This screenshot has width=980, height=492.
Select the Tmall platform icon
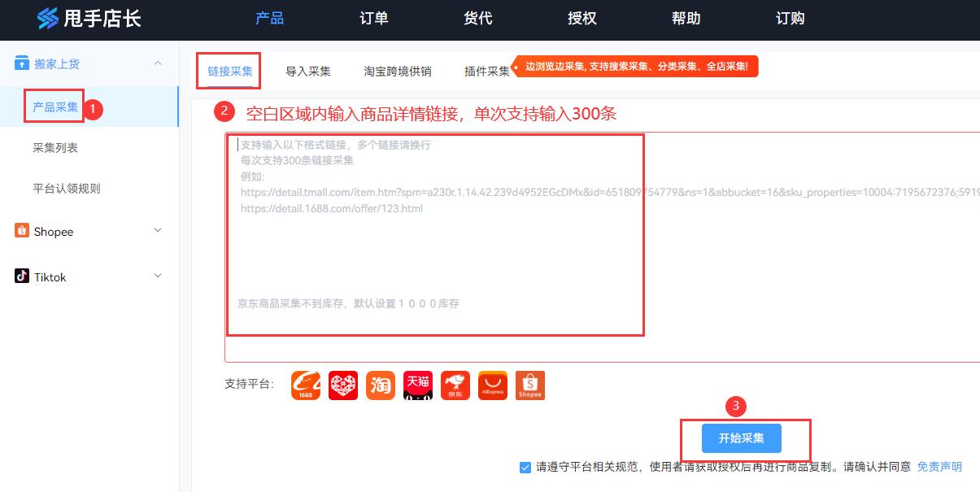tap(417, 385)
